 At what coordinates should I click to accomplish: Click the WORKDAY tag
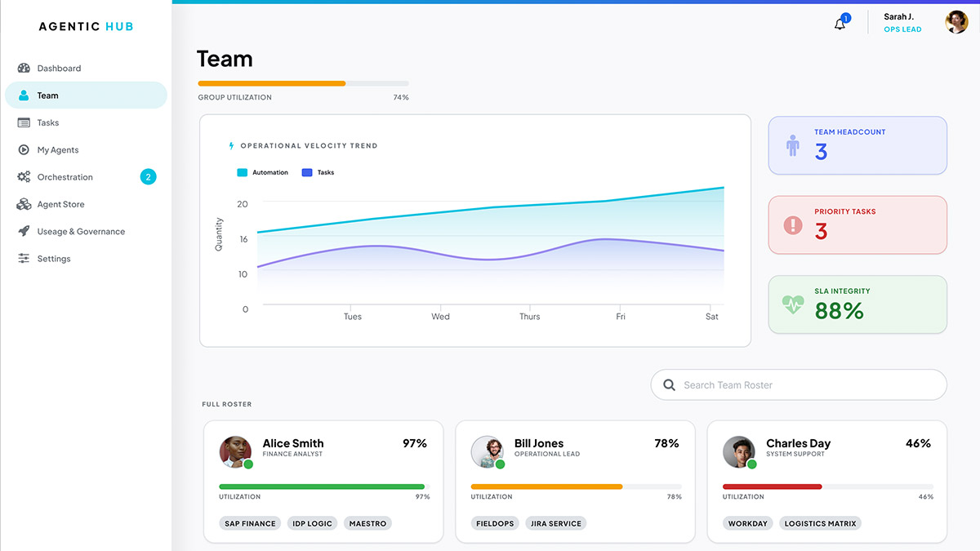point(748,523)
